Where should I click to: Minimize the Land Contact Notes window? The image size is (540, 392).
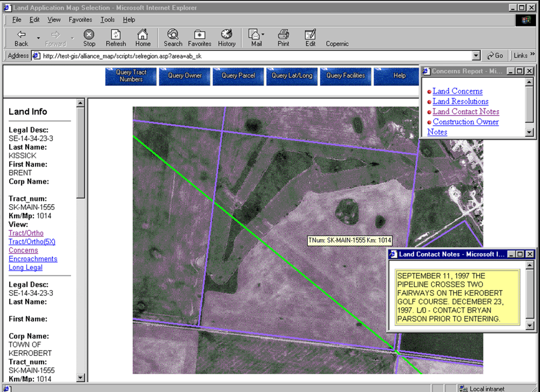[x=511, y=254]
